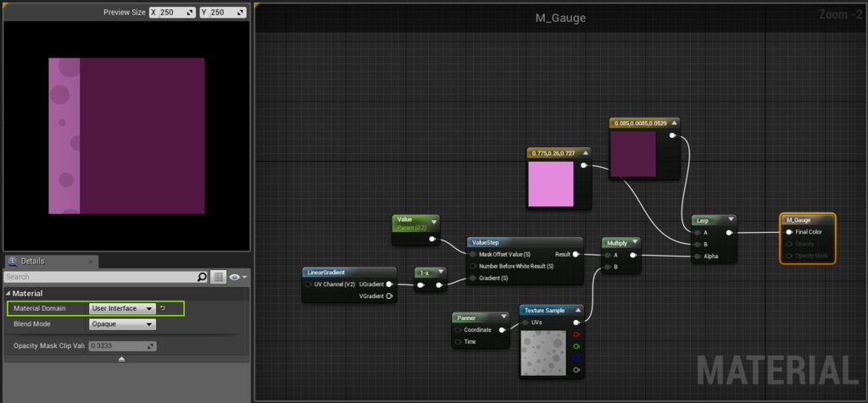Click the blue channel pin on Texture Sample

tap(576, 358)
